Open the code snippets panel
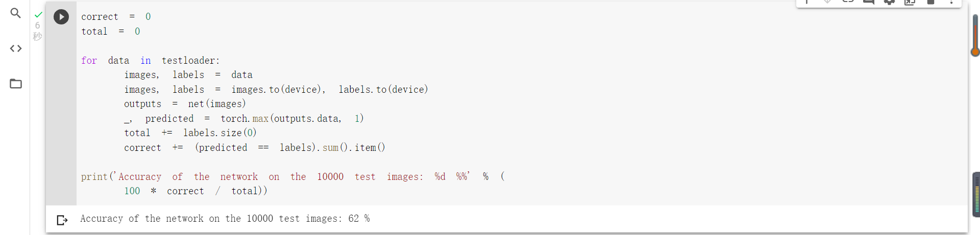This screenshot has width=980, height=235. [16, 48]
